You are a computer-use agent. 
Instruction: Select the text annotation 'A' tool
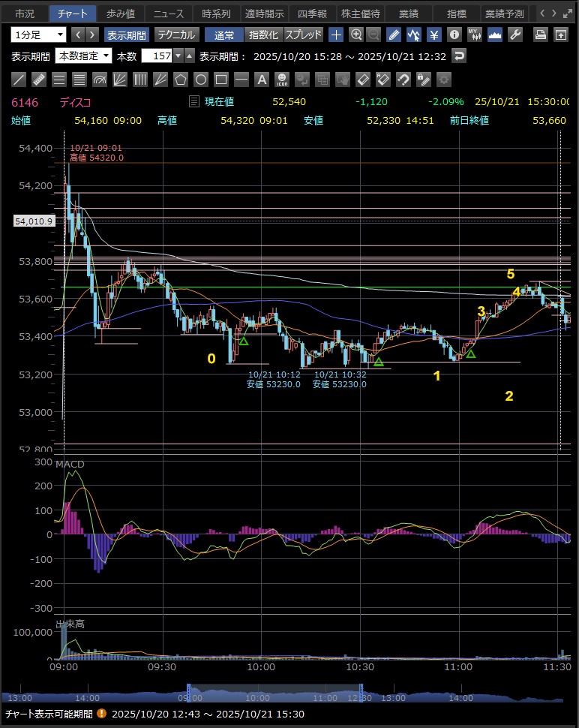262,80
